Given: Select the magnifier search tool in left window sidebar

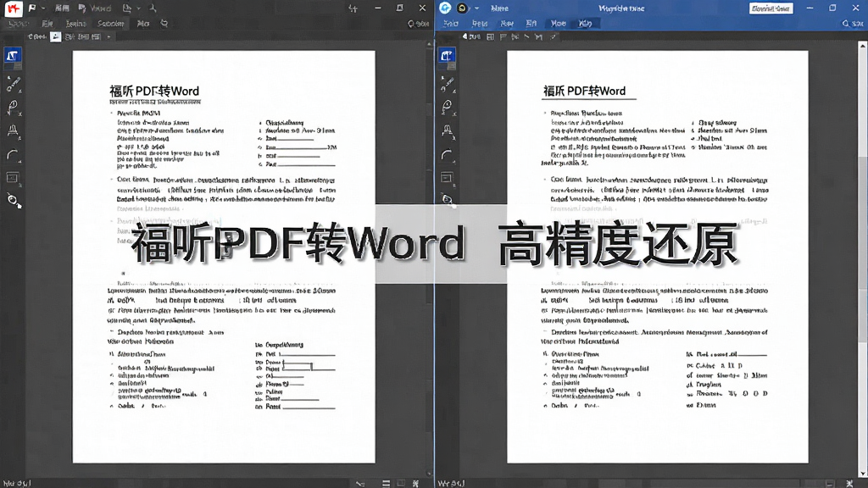Looking at the screenshot, I should [x=14, y=200].
